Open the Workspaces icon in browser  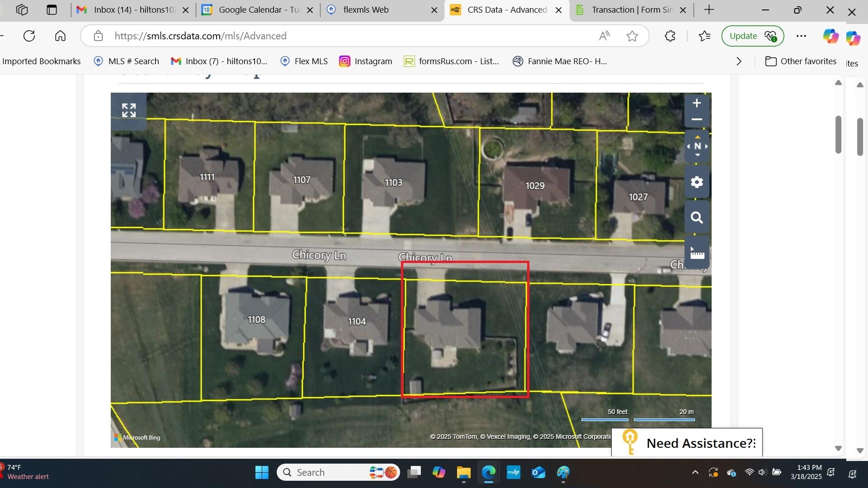(22, 10)
